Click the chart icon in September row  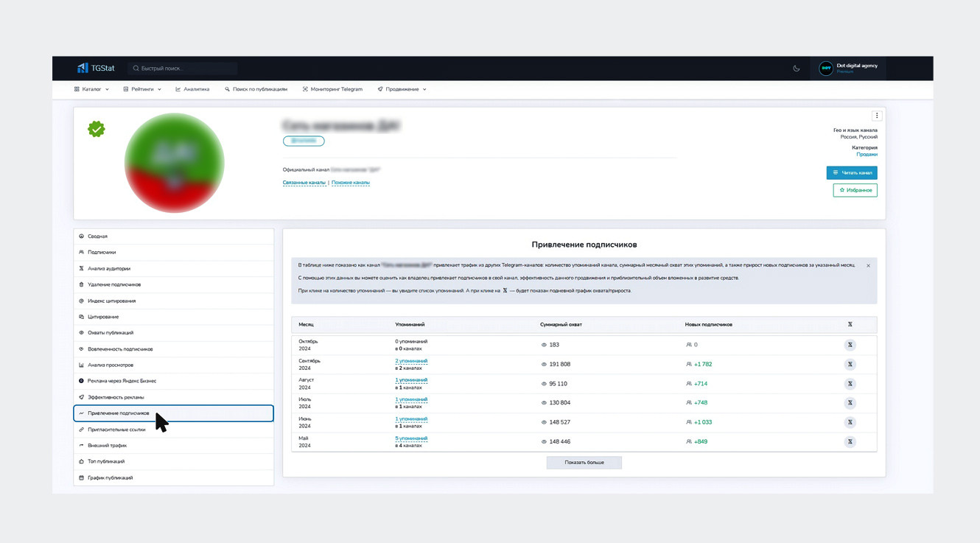[850, 364]
